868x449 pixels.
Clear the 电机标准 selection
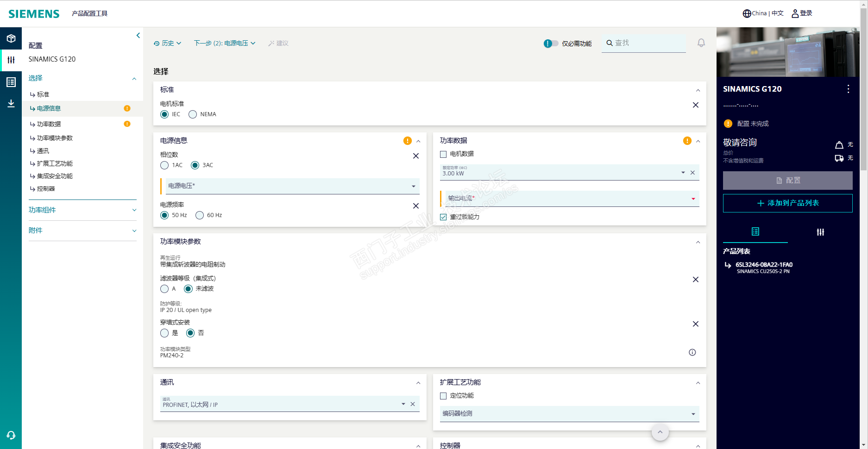pyautogui.click(x=696, y=105)
